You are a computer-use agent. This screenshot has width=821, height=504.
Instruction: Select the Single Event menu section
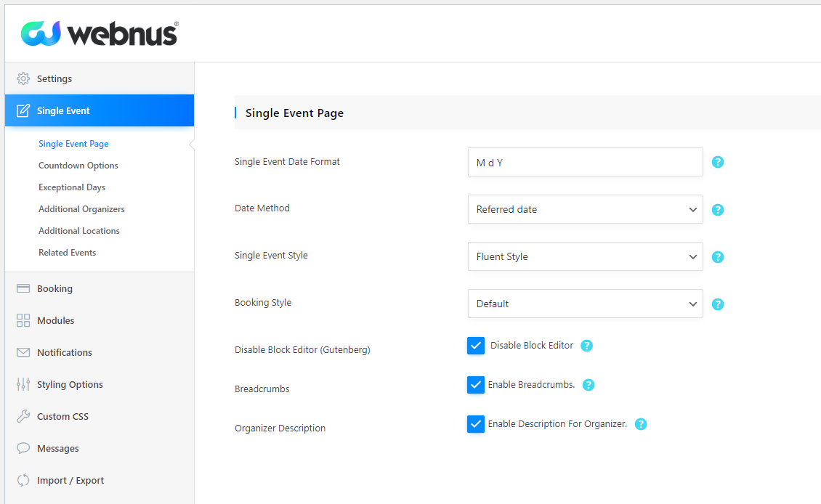coord(100,110)
